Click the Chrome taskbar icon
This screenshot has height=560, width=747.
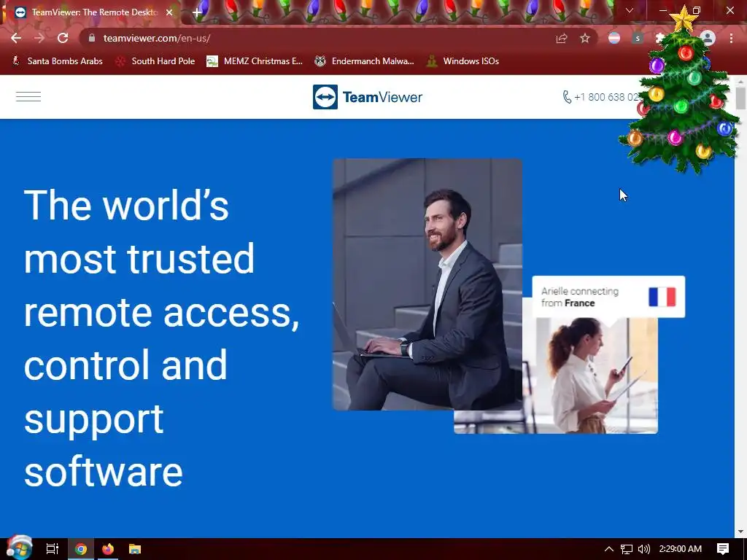click(81, 549)
